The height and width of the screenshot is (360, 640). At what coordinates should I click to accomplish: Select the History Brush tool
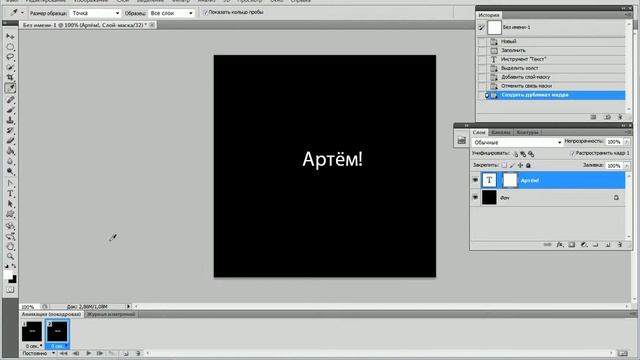click(10, 130)
